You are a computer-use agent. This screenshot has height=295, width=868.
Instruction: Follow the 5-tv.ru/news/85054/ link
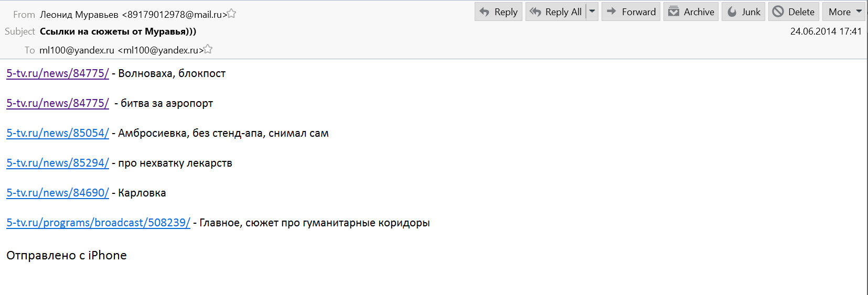click(58, 133)
